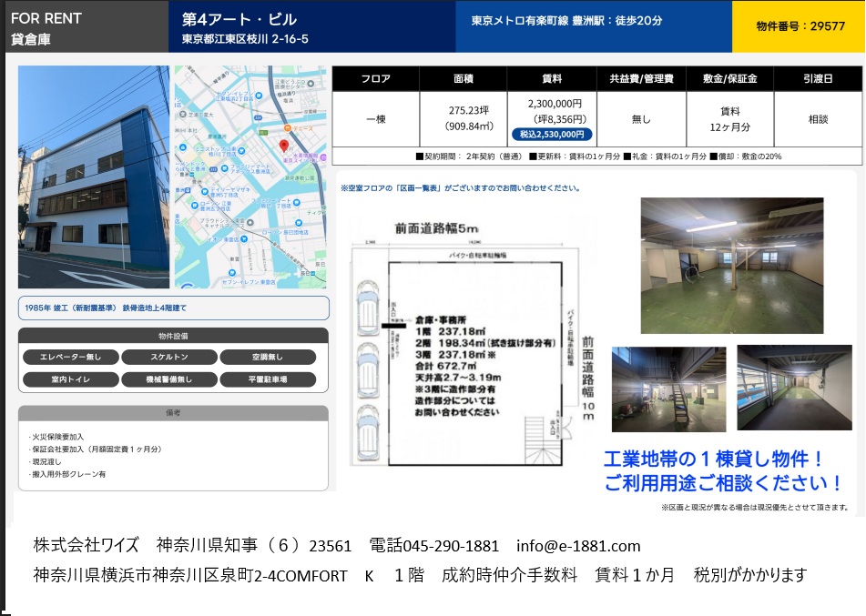866x616 pixels.
Task: Click the 物件設備 section header
Action: tap(173, 336)
